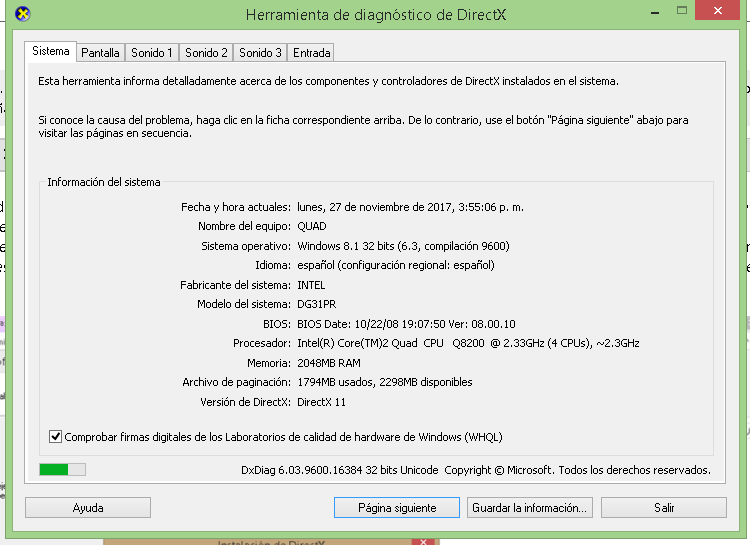750x545 pixels.
Task: Close the DirectX diagnostic window
Action: [717, 11]
